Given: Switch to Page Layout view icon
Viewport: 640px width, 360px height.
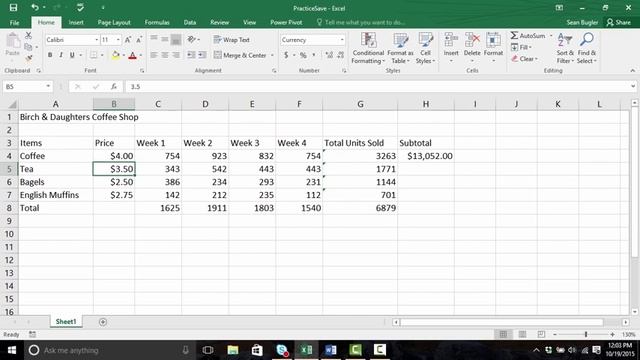Looking at the screenshot, I should 522,334.
